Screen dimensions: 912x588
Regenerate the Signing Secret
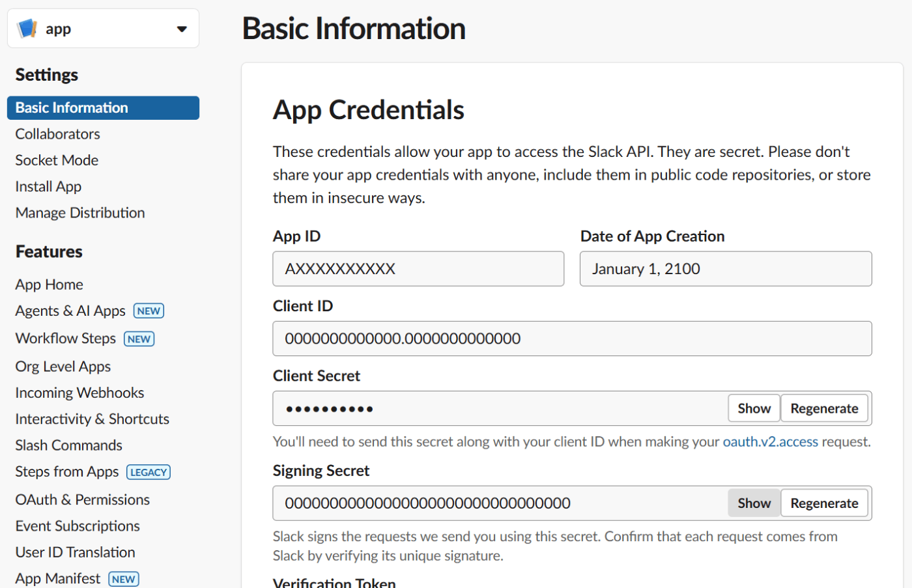point(824,503)
